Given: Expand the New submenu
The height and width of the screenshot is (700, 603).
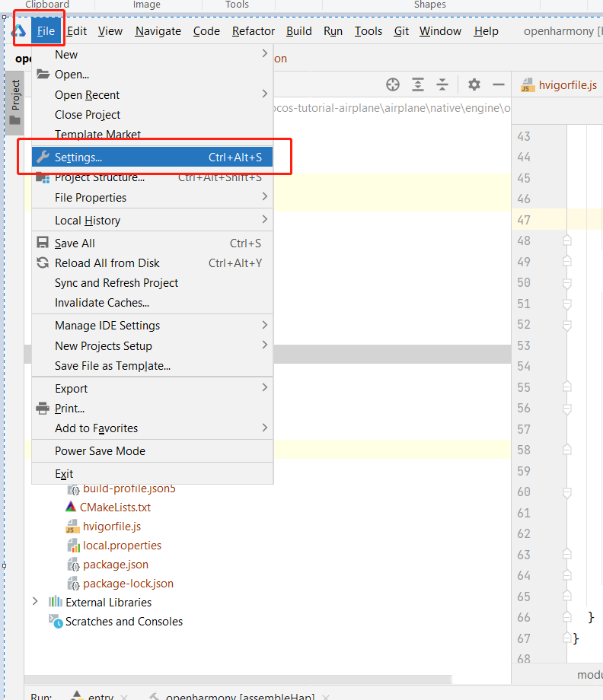Looking at the screenshot, I should click(152, 55).
